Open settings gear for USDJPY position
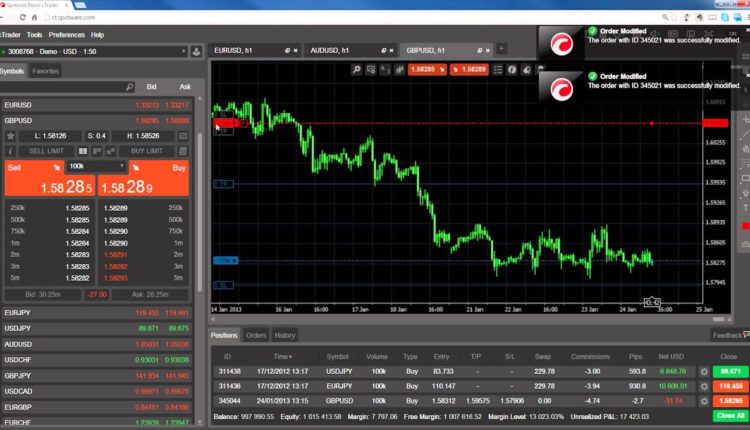750x430 pixels. (x=704, y=372)
